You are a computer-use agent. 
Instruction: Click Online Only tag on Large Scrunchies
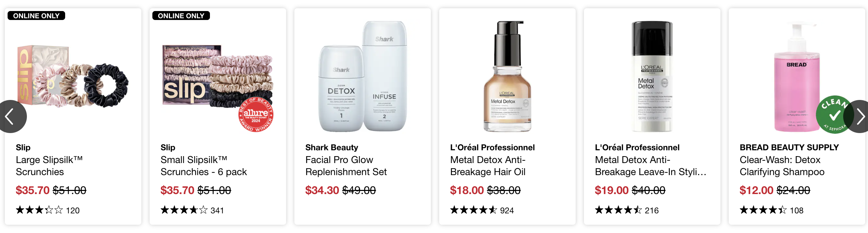click(x=36, y=16)
